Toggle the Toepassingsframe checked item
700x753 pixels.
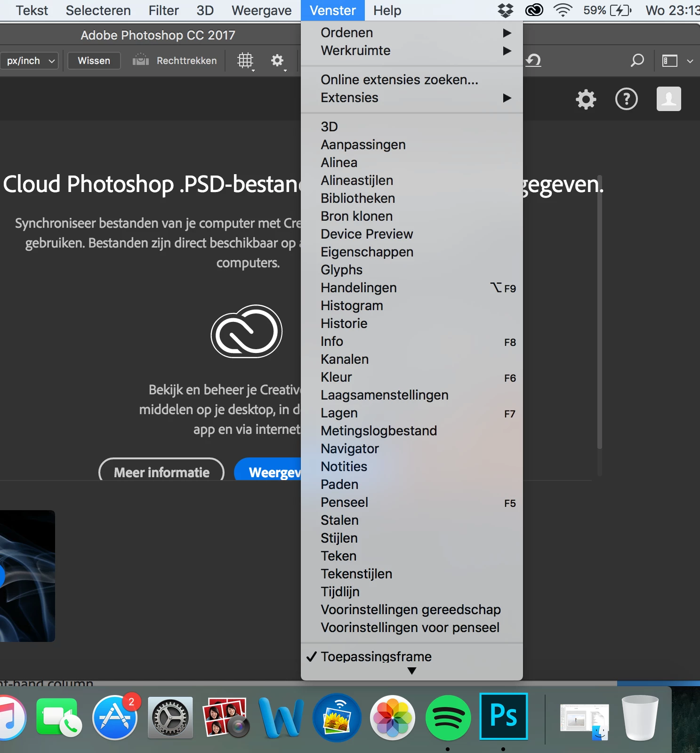pyautogui.click(x=412, y=657)
